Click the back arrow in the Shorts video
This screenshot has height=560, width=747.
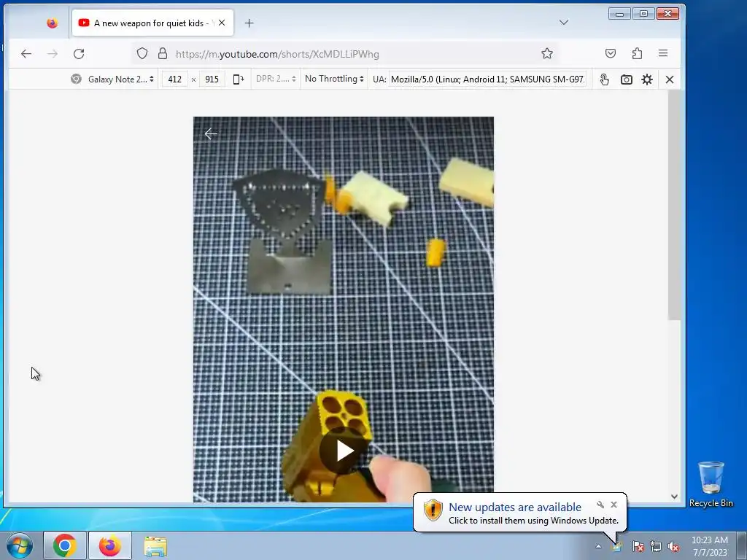click(x=211, y=134)
